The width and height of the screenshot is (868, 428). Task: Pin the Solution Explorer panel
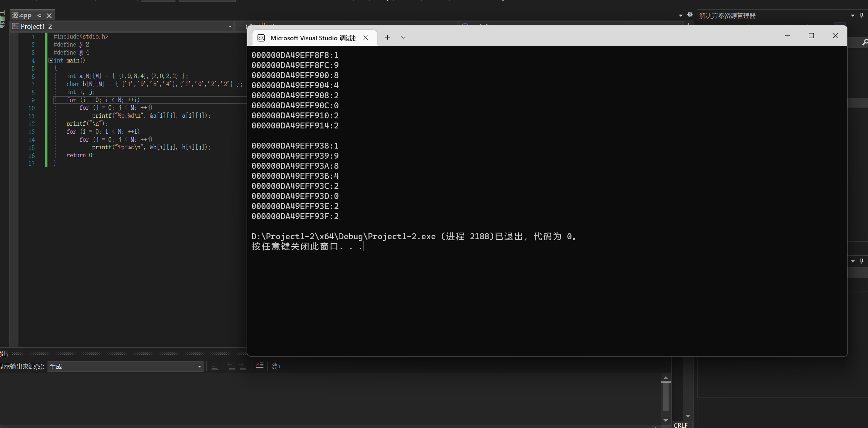(862, 16)
